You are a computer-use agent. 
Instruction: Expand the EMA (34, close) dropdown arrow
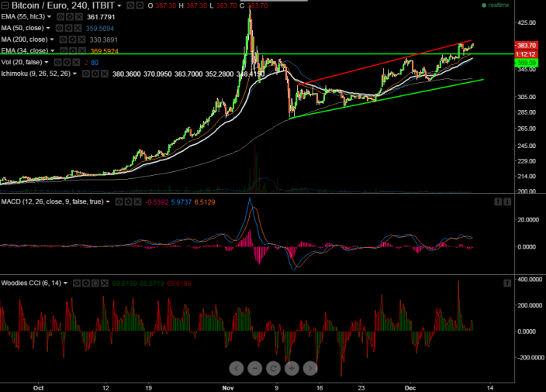point(52,51)
